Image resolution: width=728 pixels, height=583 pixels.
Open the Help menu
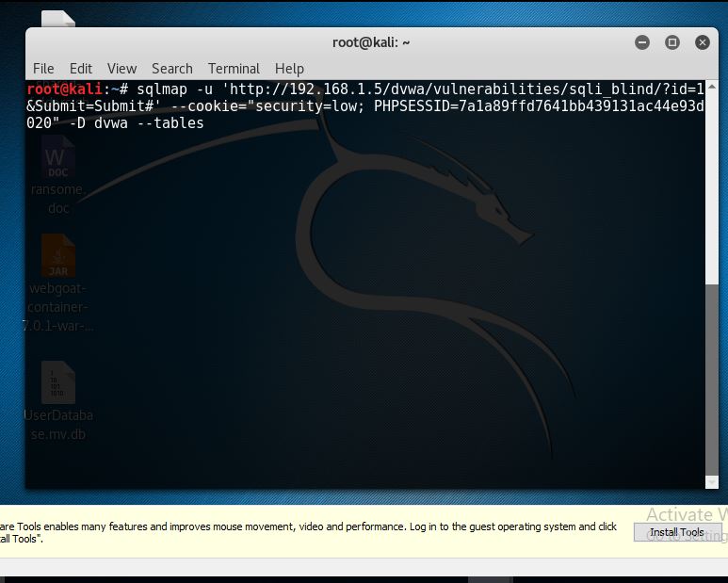coord(289,69)
